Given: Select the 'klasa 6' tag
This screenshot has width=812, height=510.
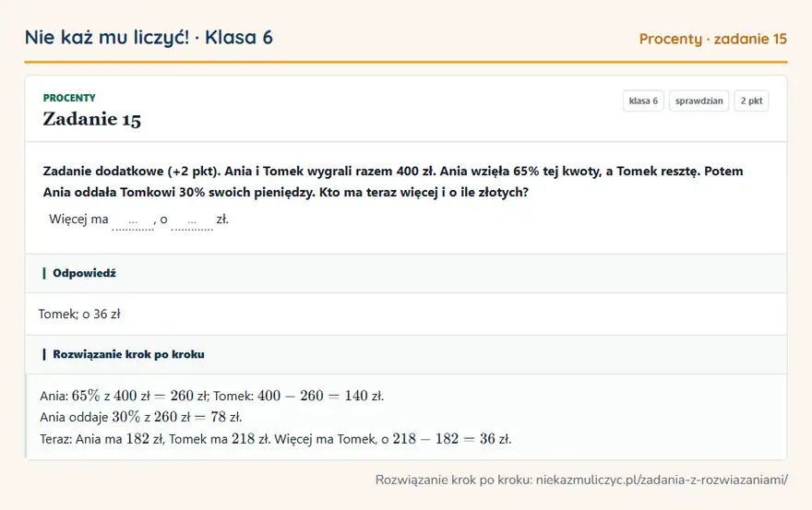Looking at the screenshot, I should click(x=643, y=101).
